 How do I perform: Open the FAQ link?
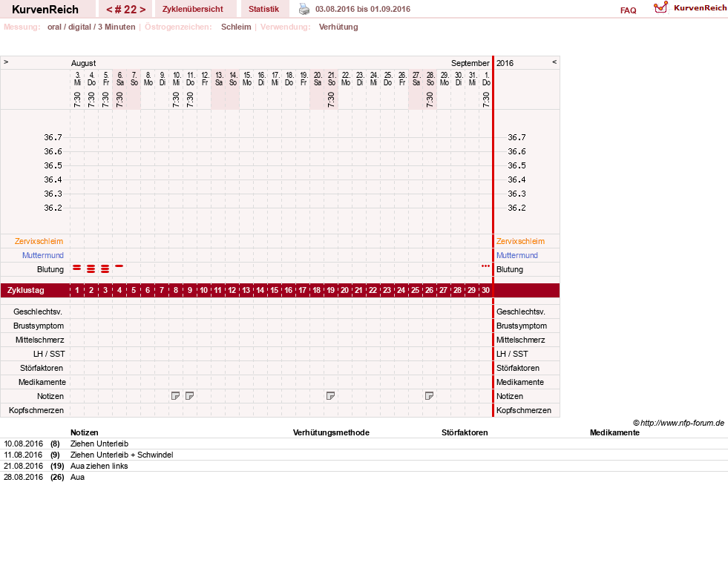coord(628,10)
